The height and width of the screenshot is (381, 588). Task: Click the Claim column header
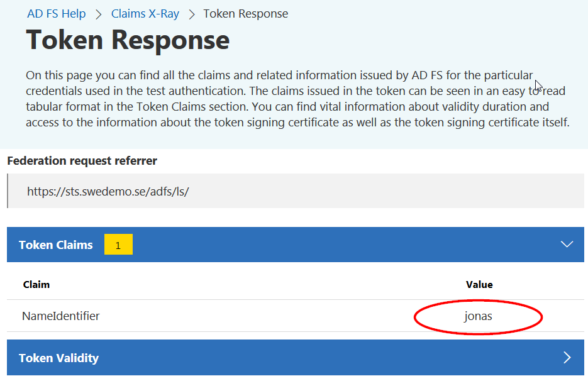pyautogui.click(x=36, y=284)
